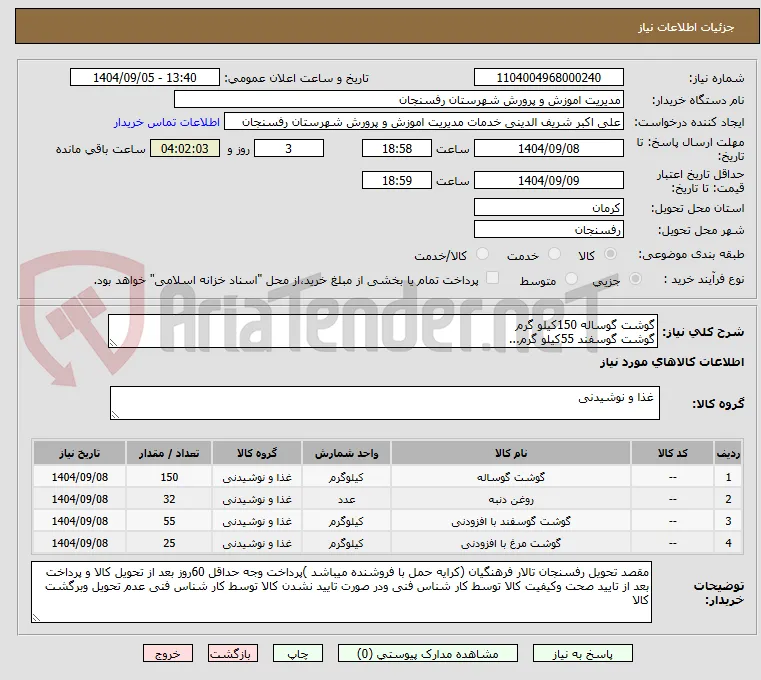
Task: Click the روغن دنبه item name cell
Action: [x=511, y=499]
